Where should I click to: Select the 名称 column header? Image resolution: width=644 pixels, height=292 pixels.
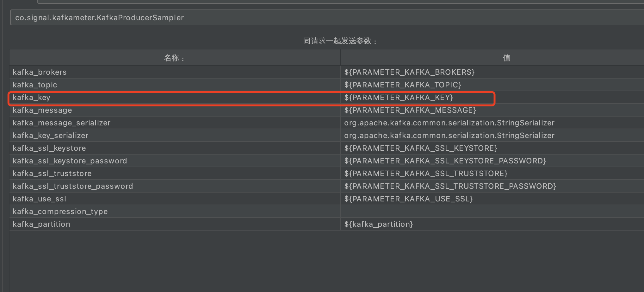point(175,58)
